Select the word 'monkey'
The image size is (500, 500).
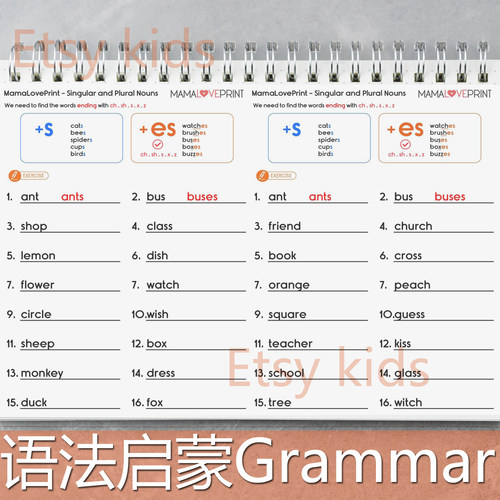coord(42,373)
